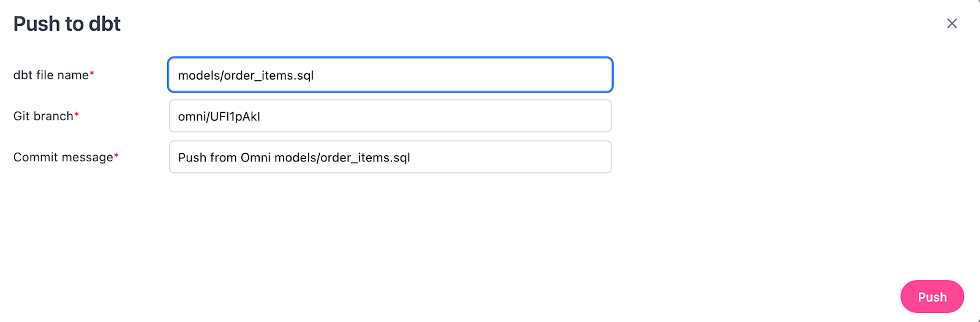Click the "Commit message" label

pos(63,157)
